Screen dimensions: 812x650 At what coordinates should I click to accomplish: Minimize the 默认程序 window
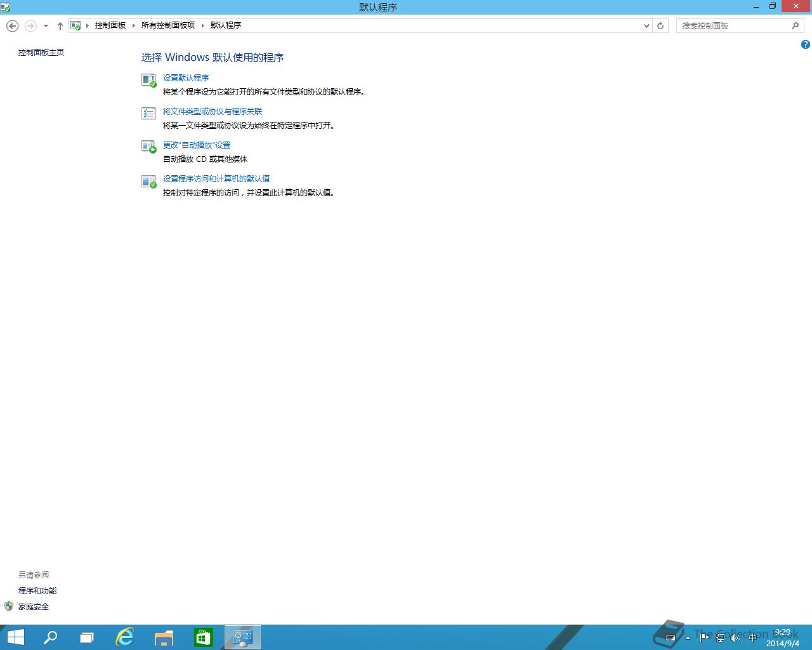tap(756, 6)
